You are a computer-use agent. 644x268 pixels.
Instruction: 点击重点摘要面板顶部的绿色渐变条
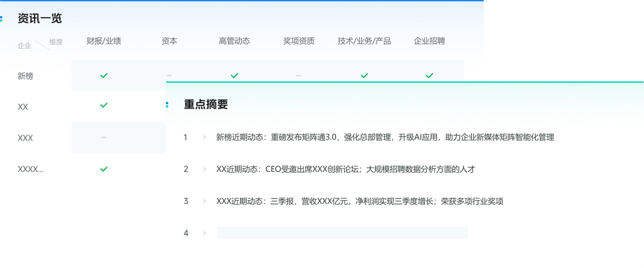pyautogui.click(x=402, y=82)
